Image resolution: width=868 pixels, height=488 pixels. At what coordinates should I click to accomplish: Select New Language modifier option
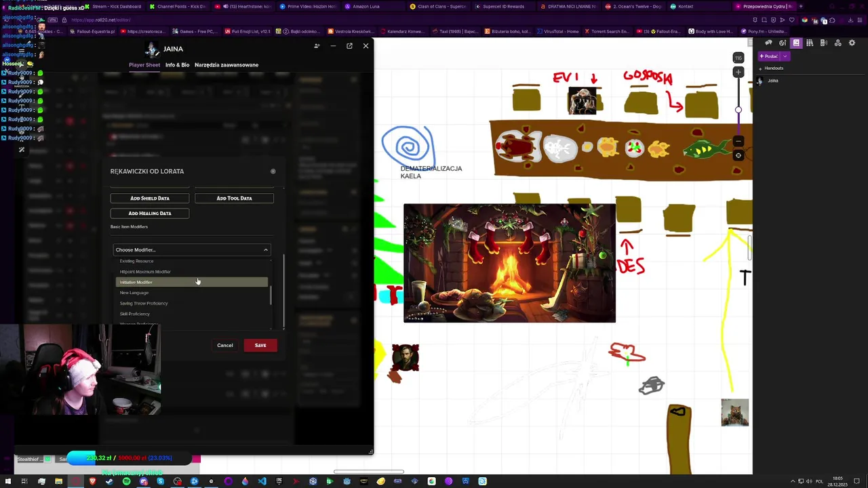(193, 293)
